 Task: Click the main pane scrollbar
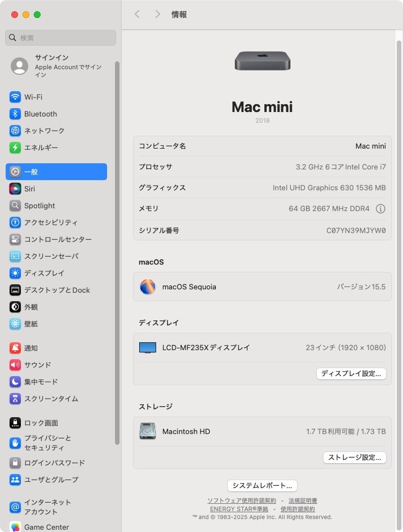(x=399, y=285)
